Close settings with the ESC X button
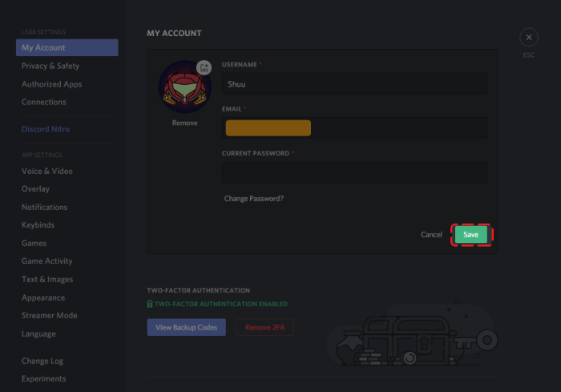Screen dimensions: 561x392 click(529, 37)
